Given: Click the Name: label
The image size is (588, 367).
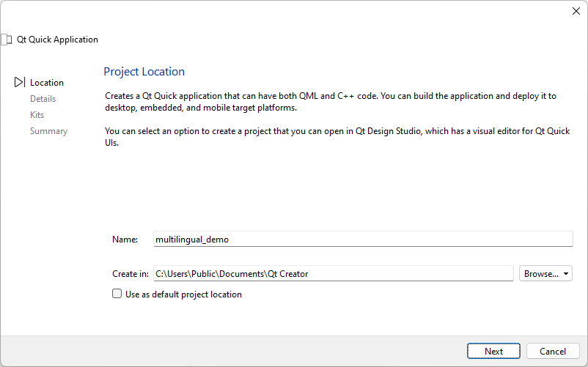Looking at the screenshot, I should (x=125, y=239).
